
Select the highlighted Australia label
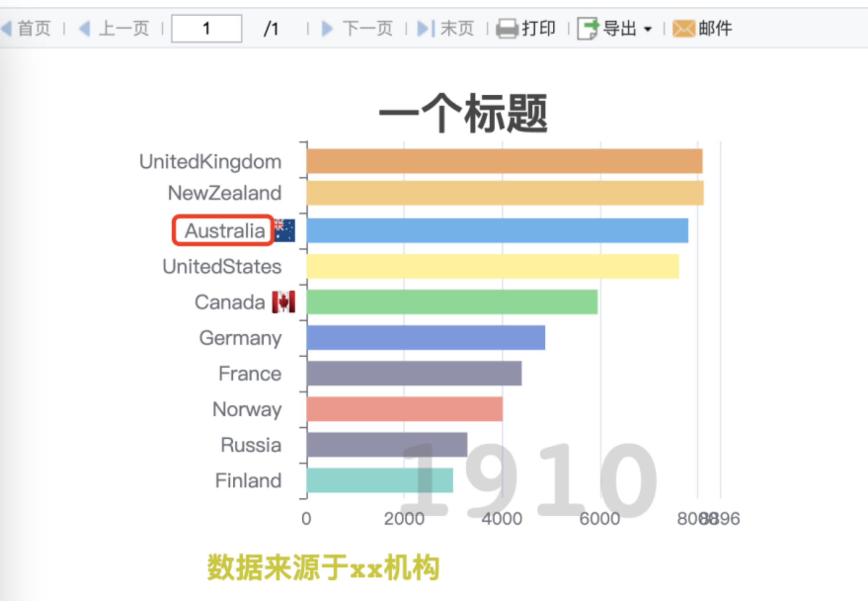point(224,230)
